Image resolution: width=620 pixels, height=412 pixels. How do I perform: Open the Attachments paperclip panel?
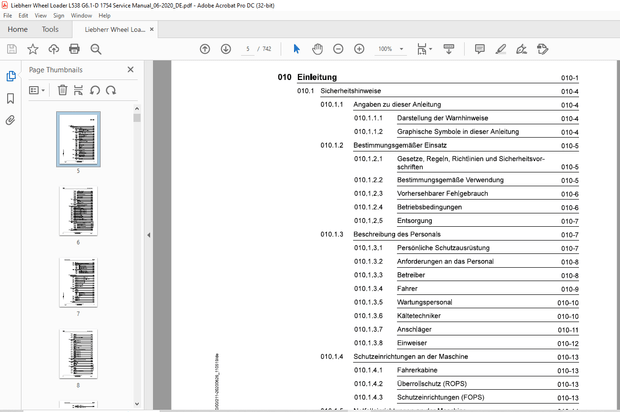[x=11, y=120]
